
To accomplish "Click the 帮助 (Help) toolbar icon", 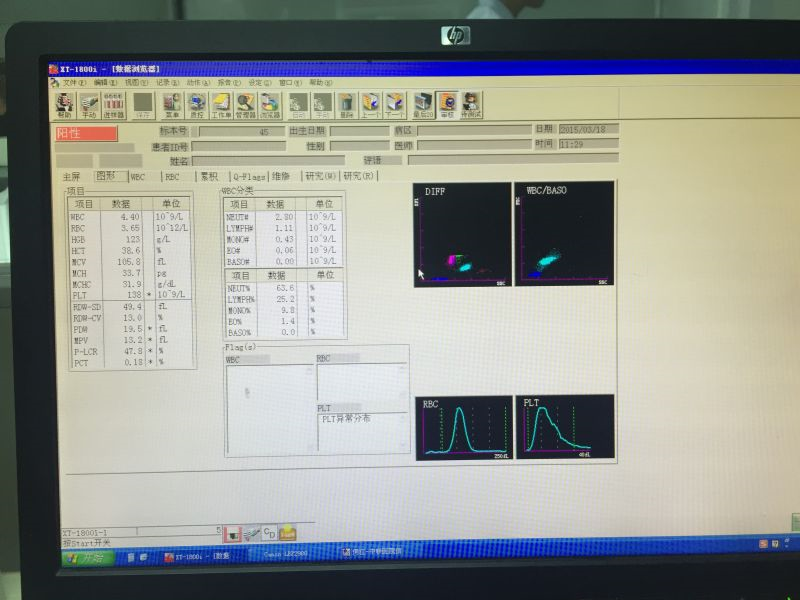I will tap(65, 104).
